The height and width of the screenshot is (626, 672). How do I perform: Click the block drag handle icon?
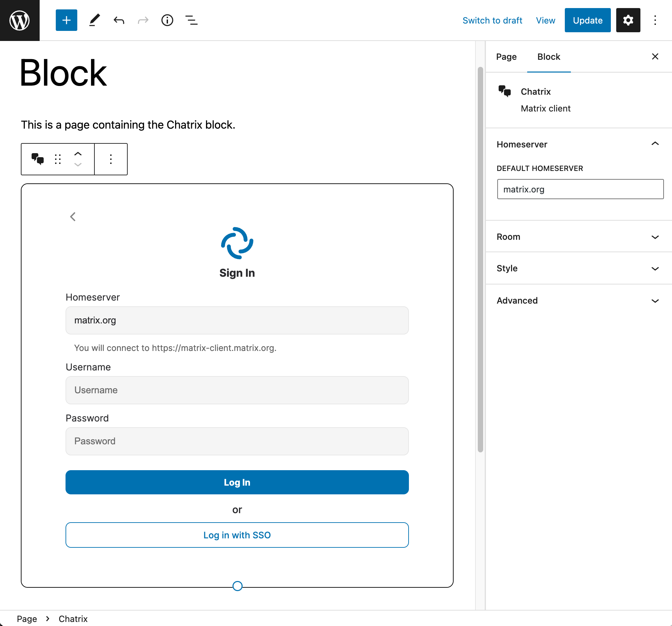coord(58,159)
